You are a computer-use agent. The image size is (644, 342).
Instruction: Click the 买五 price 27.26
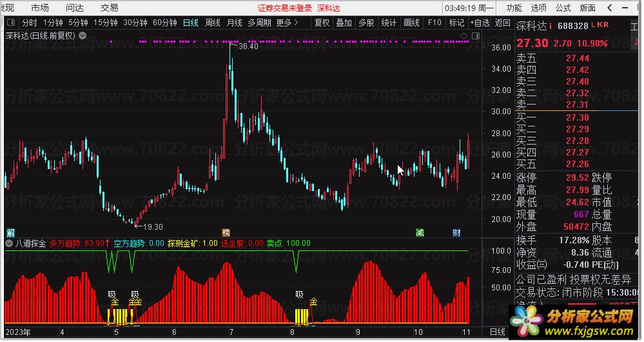[x=578, y=164]
